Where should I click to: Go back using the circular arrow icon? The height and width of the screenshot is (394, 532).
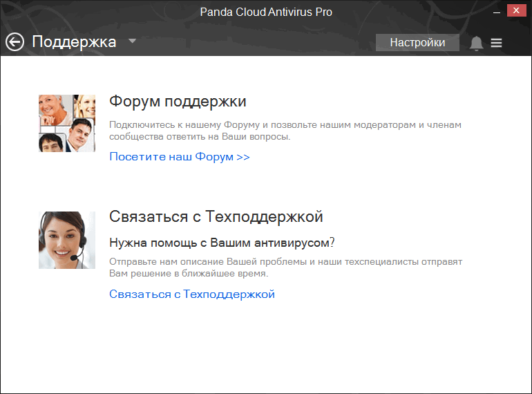[x=15, y=42]
